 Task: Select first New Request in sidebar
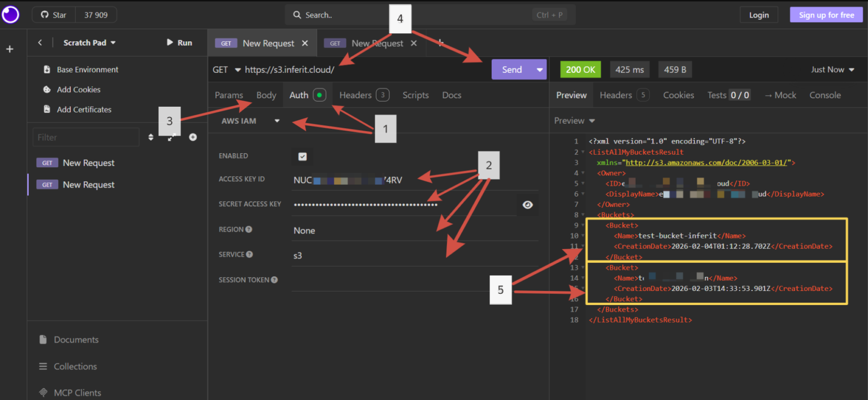click(x=117, y=163)
